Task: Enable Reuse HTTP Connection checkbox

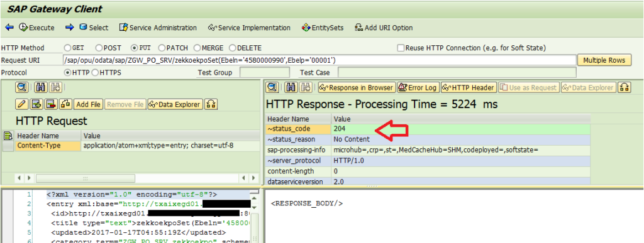Action: [x=401, y=48]
